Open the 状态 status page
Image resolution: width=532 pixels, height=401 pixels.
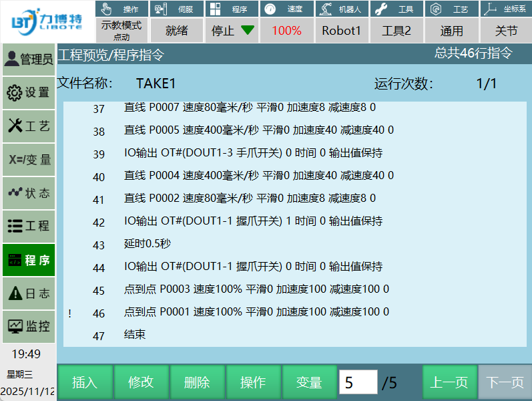28,193
